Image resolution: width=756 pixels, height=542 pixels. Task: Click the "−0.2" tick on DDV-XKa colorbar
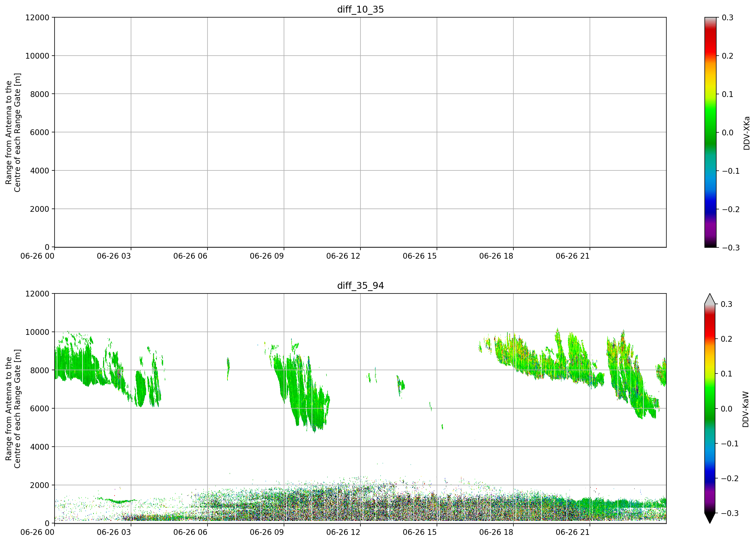pyautogui.click(x=731, y=209)
